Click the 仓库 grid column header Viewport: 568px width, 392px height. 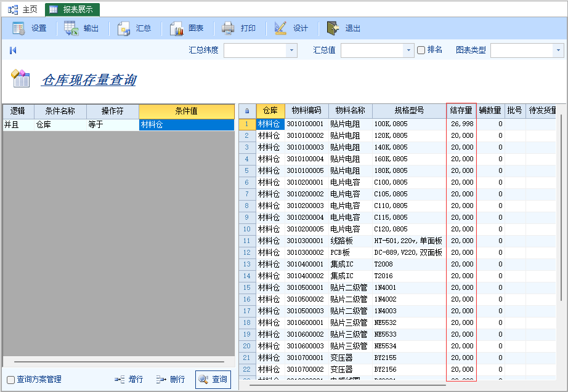[x=270, y=110]
